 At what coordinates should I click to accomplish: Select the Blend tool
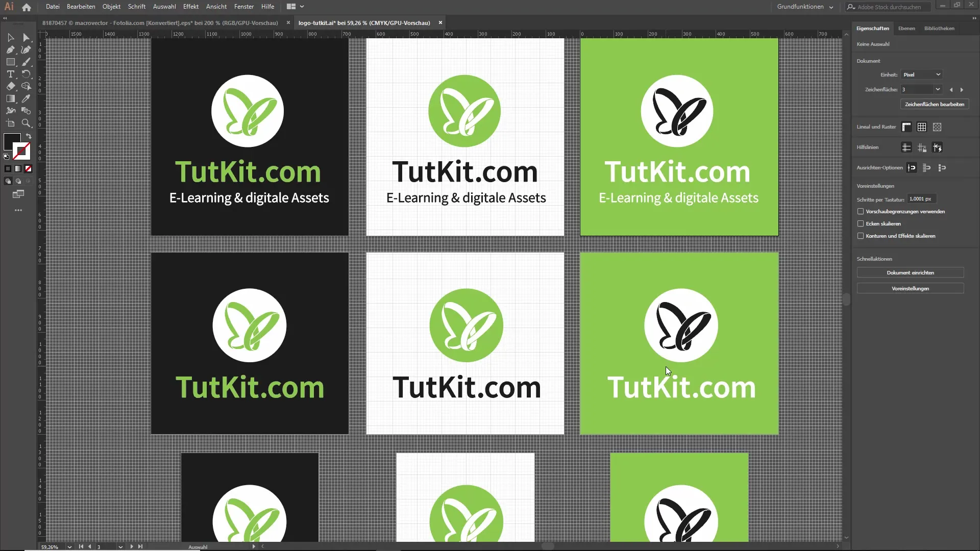27,111
